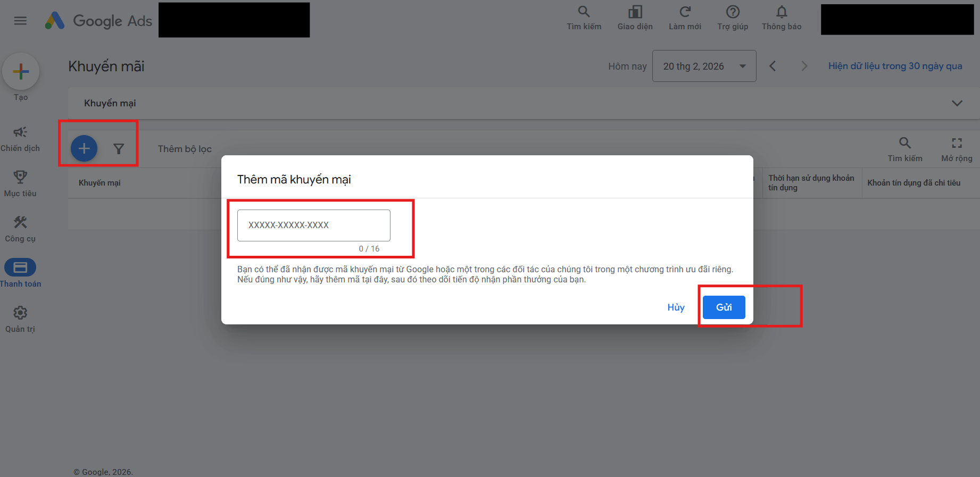Click the Hủy cancel button
The height and width of the screenshot is (477, 980).
[x=676, y=307]
